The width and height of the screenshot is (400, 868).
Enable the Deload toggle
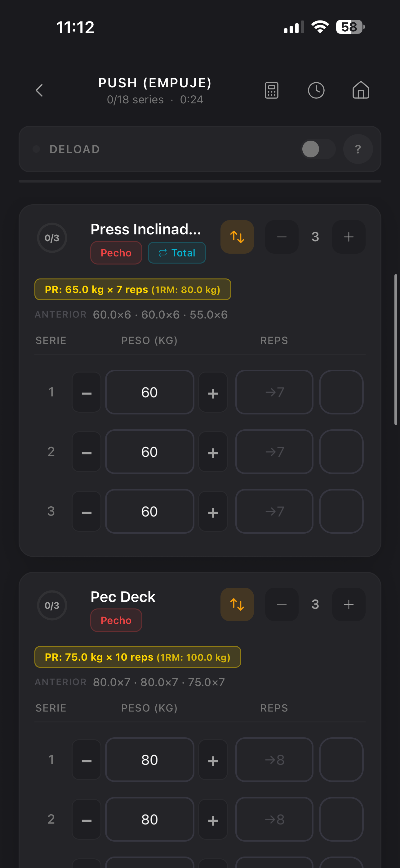(318, 149)
